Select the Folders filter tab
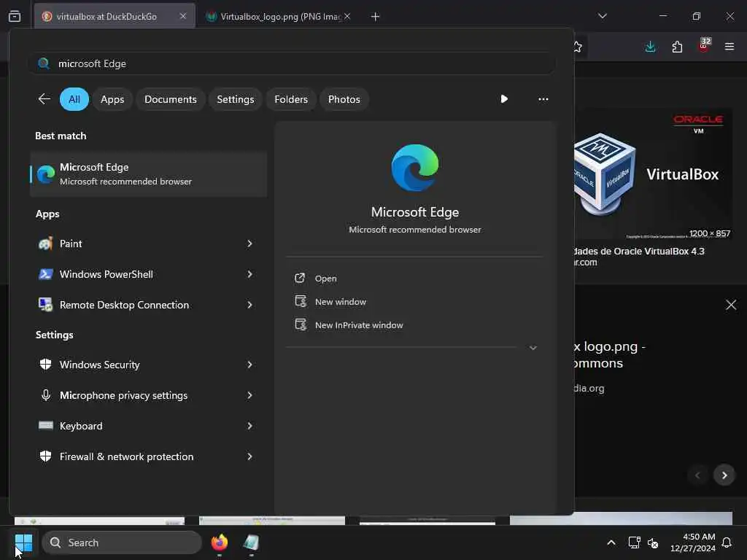Screen dimensions: 747x560 [291, 99]
